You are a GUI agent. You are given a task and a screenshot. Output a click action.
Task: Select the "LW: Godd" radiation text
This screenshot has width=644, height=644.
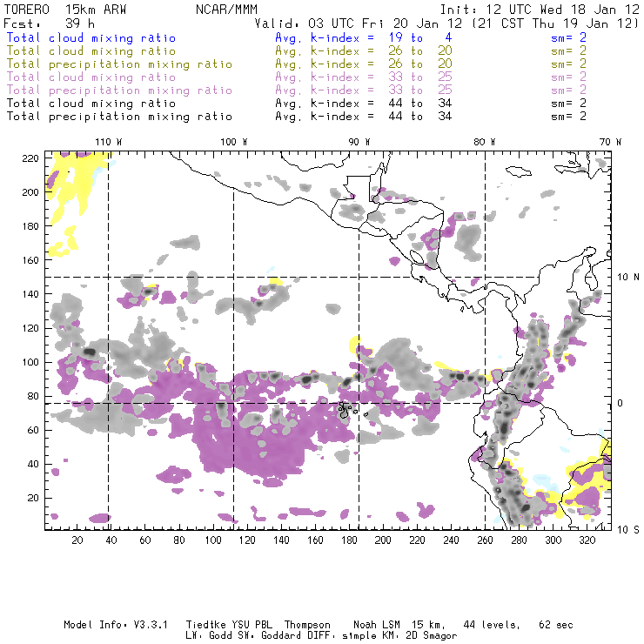(209, 636)
